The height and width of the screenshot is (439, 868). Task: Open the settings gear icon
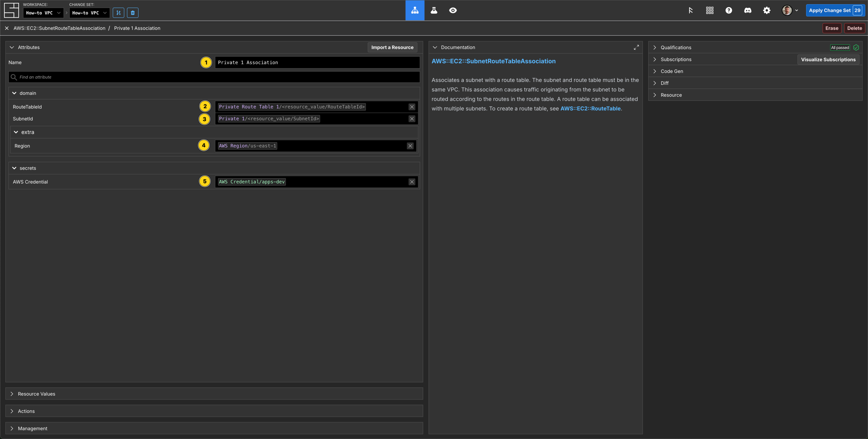pos(767,10)
